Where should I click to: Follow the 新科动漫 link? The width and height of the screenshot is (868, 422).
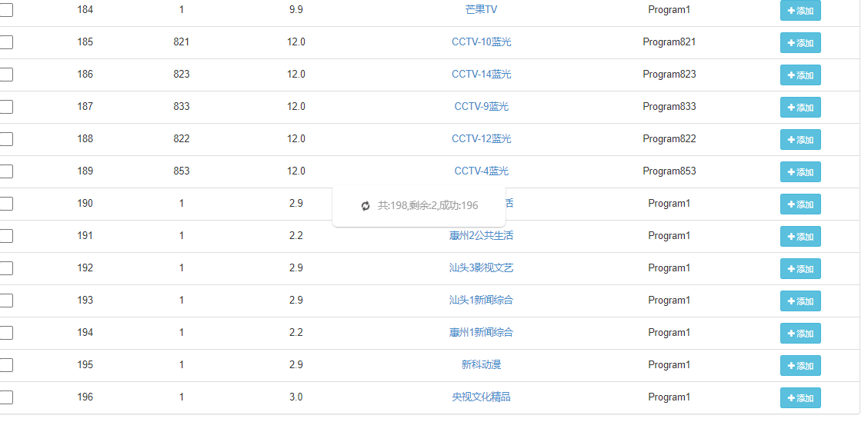[481, 364]
